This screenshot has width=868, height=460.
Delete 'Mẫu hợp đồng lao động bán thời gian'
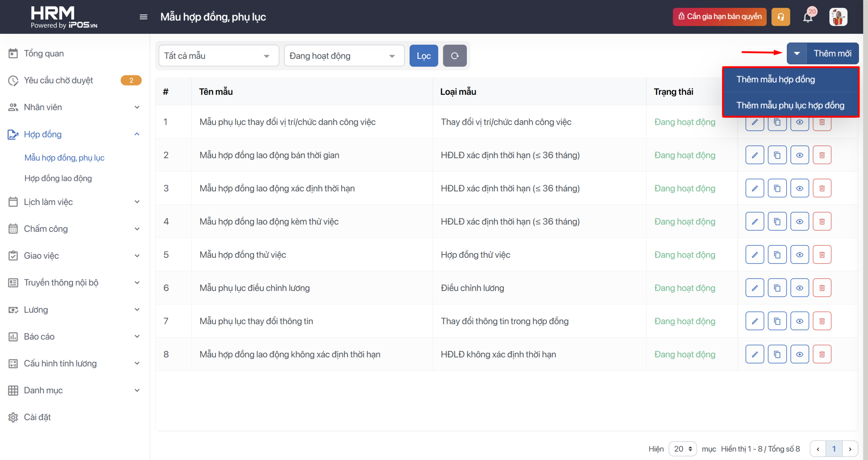[x=822, y=155]
